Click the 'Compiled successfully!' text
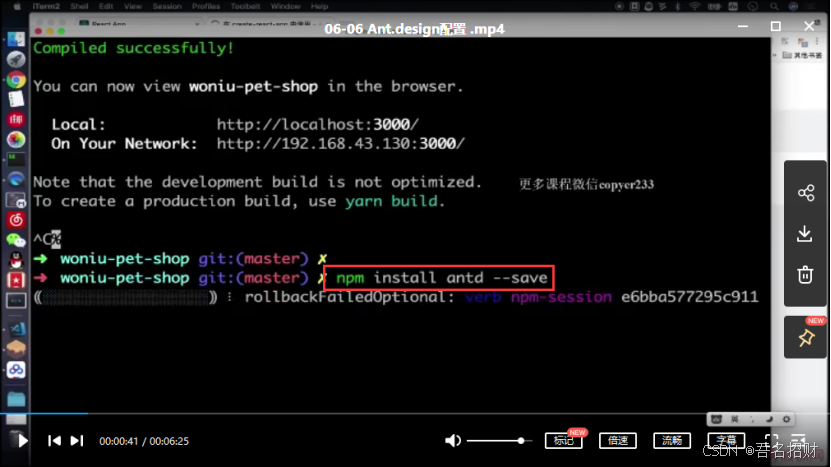Image resolution: width=831 pixels, height=467 pixels. point(133,48)
